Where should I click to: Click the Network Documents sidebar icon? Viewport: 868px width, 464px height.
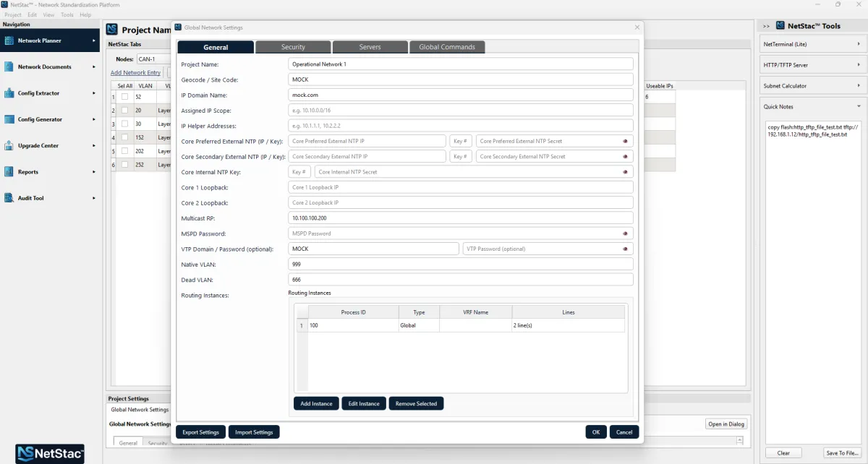point(9,66)
